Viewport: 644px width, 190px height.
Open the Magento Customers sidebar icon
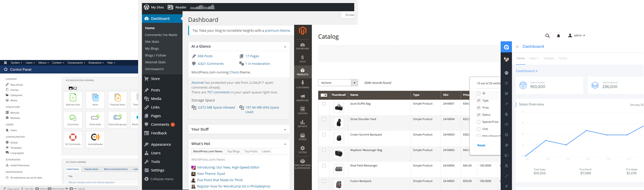coord(302,84)
